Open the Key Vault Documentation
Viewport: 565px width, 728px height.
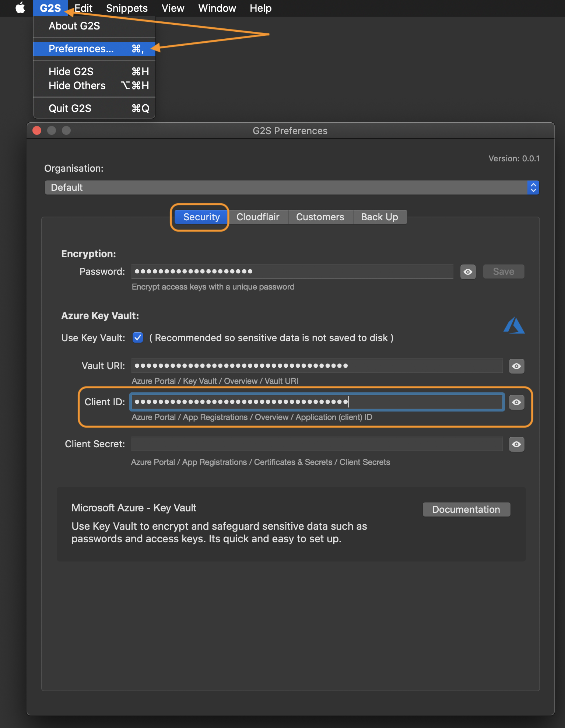click(x=466, y=510)
